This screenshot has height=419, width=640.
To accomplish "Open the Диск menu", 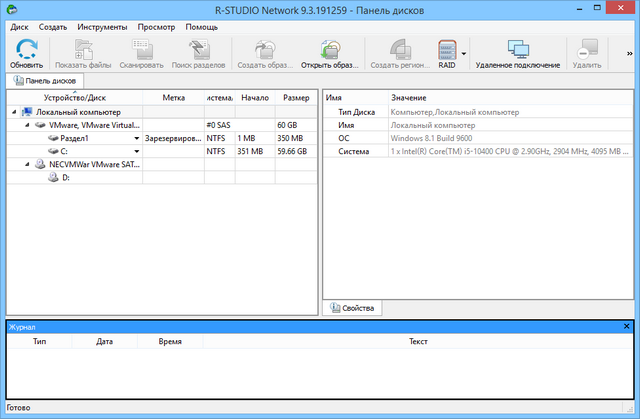I will (x=19, y=27).
